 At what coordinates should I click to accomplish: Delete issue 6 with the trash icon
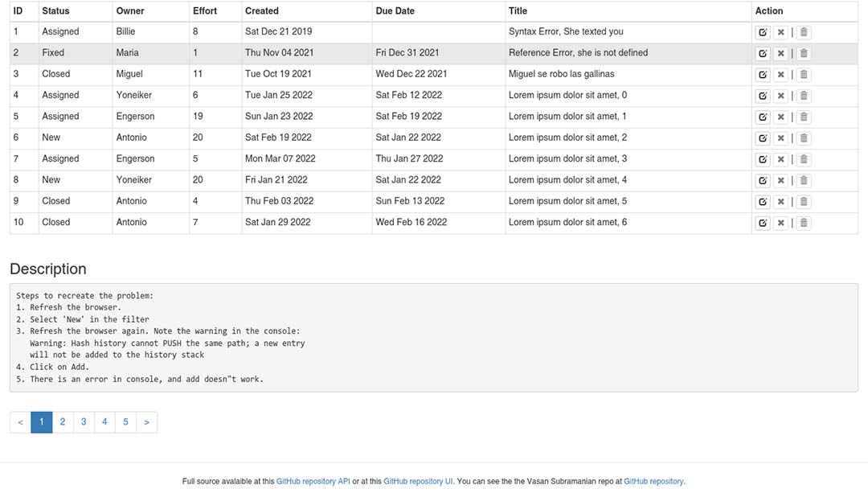[804, 138]
